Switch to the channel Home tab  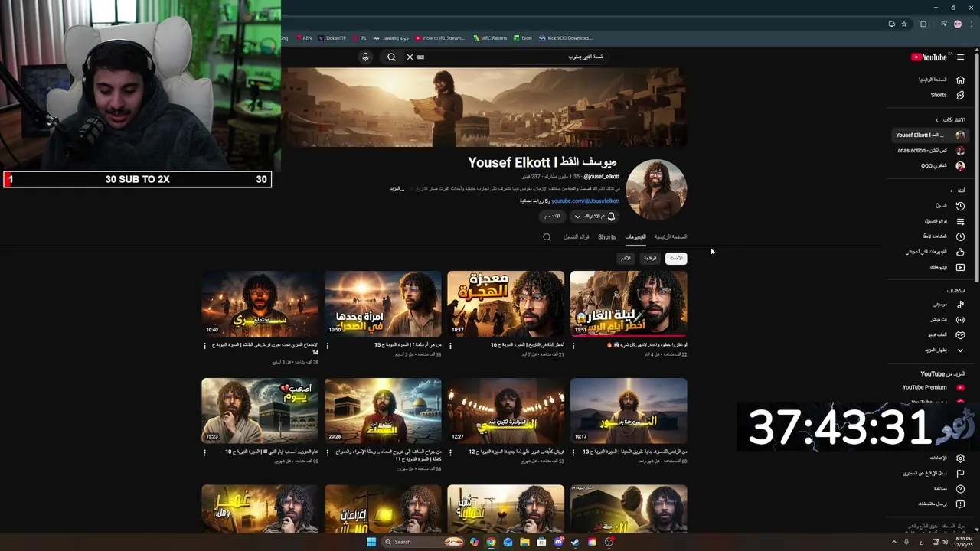(x=671, y=237)
